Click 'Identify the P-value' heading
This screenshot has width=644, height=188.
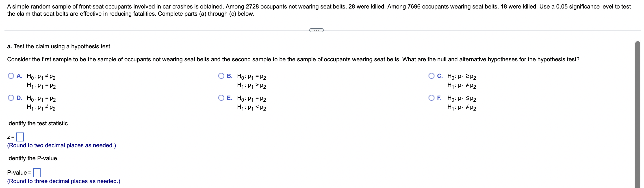tap(33, 158)
